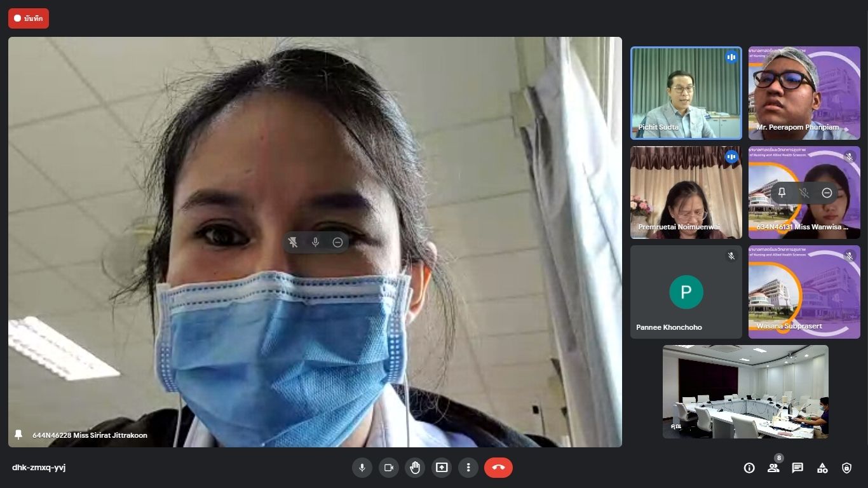Raise your hand in the meeting

(415, 468)
